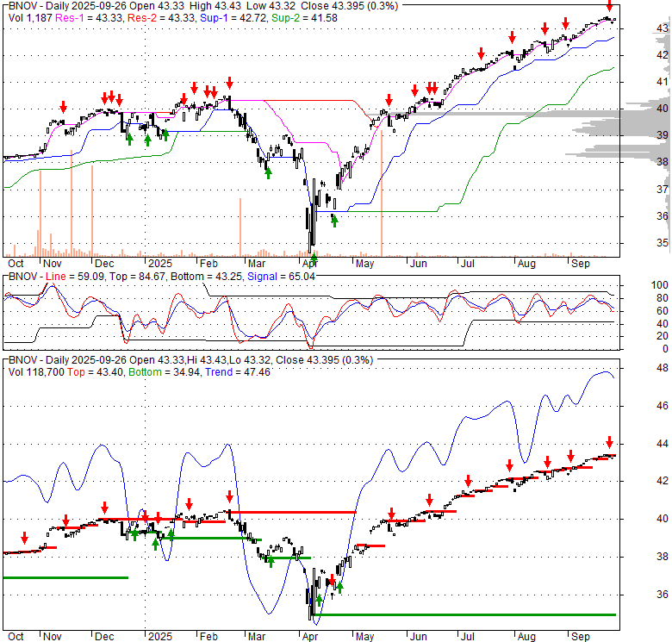Click the May label on top chart axis
Viewport: 672px width, 642px height.
(x=364, y=264)
